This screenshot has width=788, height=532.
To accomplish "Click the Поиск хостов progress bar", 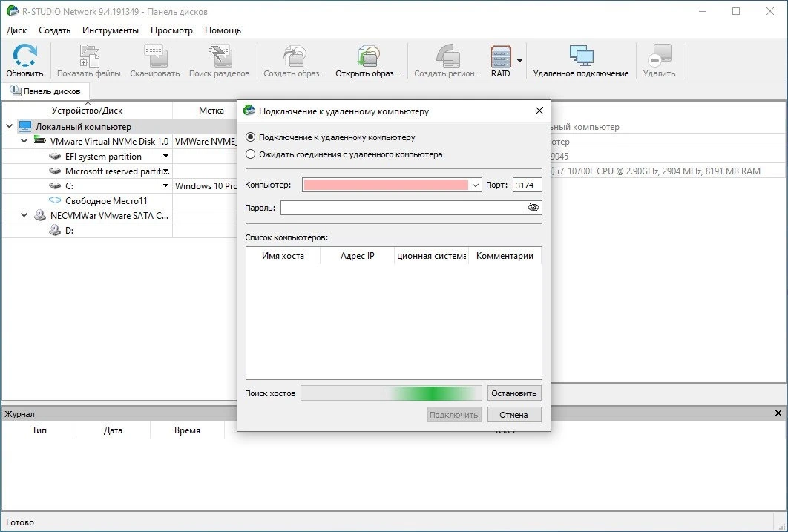I will [391, 393].
